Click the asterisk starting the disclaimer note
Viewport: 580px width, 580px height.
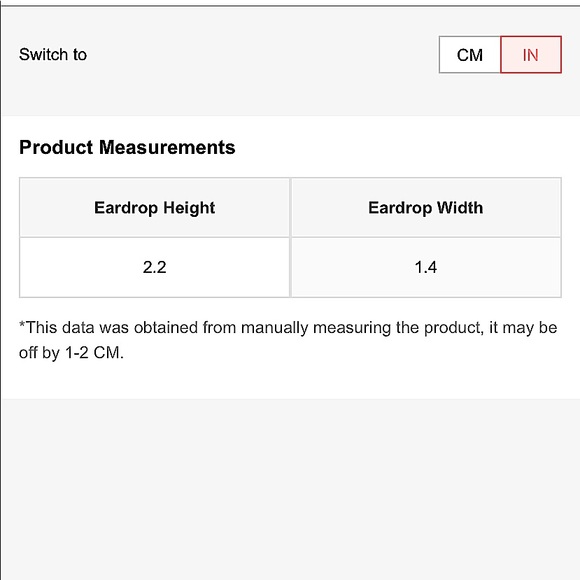(x=22, y=324)
